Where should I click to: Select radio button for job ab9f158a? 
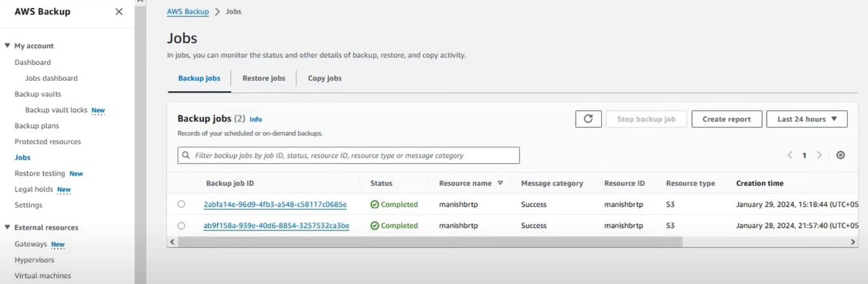click(x=181, y=225)
